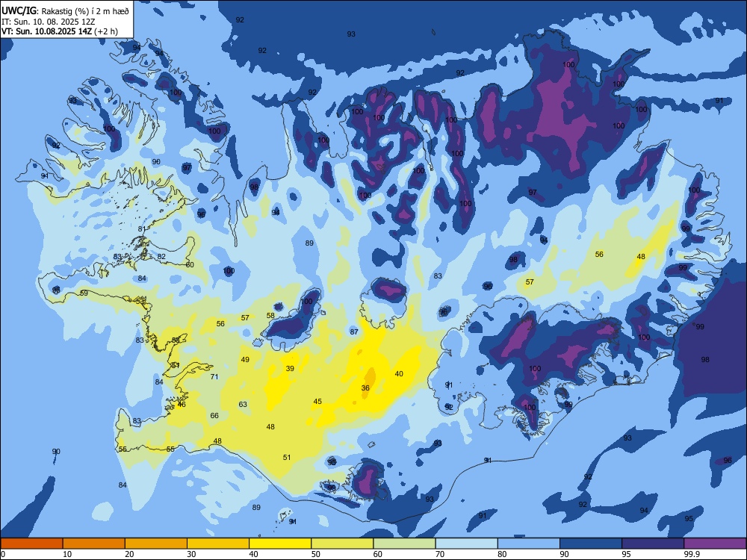Click the title 'UWC/IG: Rakastig (%) í 2 m hæð'
The image size is (747, 560).
coord(65,11)
